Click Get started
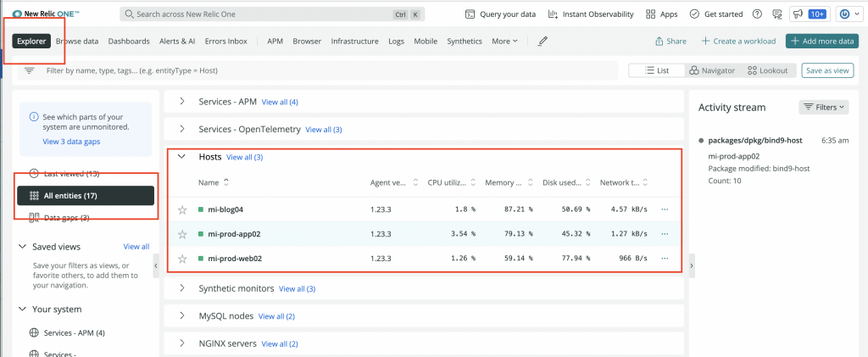This screenshot has height=357, width=868. [717, 14]
